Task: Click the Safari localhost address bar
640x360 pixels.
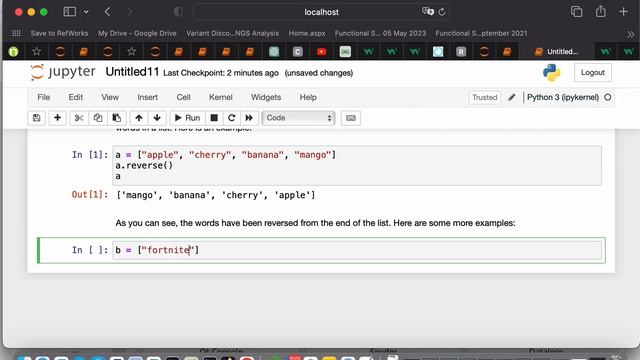Action: [x=321, y=12]
